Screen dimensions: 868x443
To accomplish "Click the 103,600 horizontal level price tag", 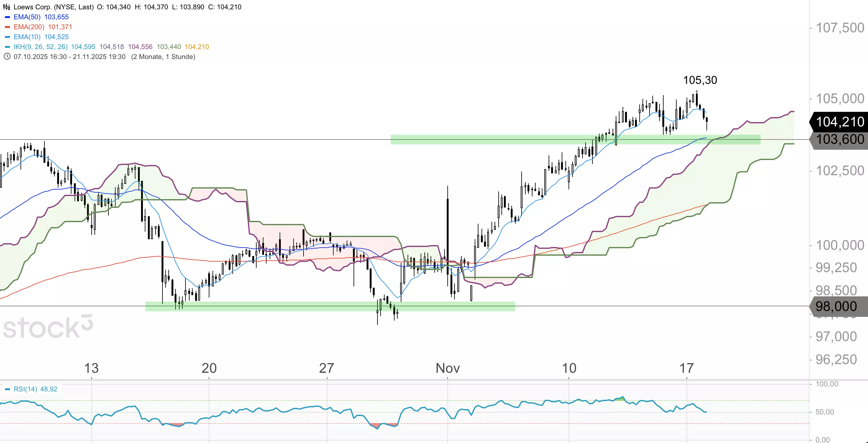I will 840,139.
